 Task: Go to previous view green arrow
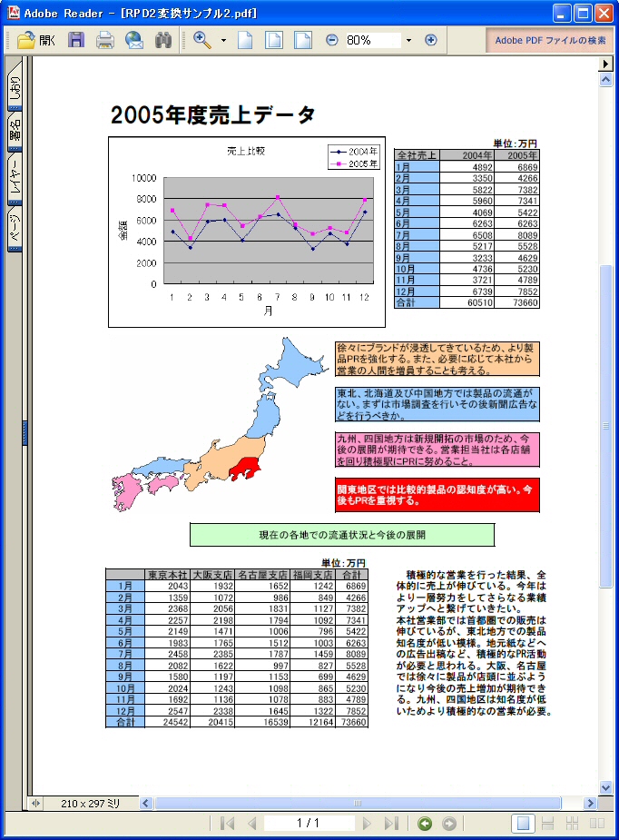[425, 824]
